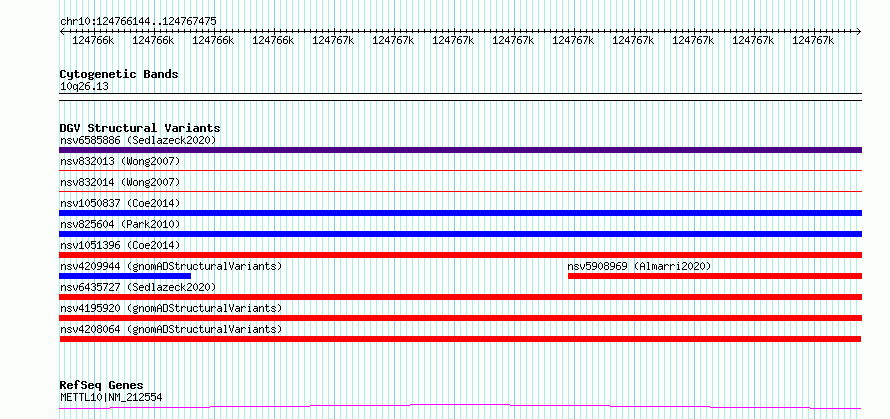
Task: Click the chr10:124766144..124767475 coordinate label
Action: point(138,22)
